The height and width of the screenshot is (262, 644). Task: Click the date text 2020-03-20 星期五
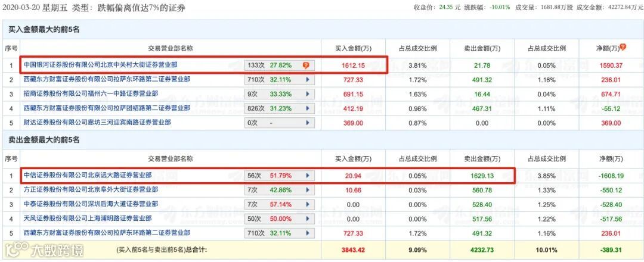coord(35,8)
